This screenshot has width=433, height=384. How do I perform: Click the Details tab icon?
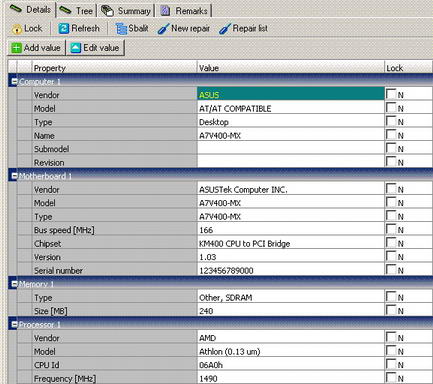coord(15,9)
